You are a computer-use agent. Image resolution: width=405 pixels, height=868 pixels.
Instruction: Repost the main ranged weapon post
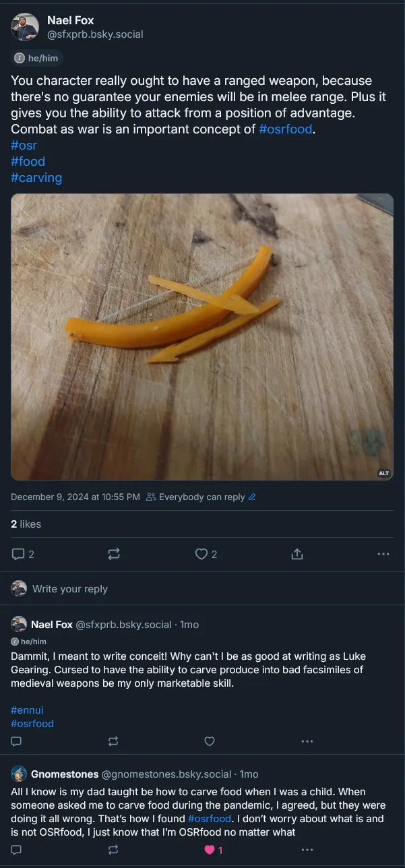click(114, 554)
